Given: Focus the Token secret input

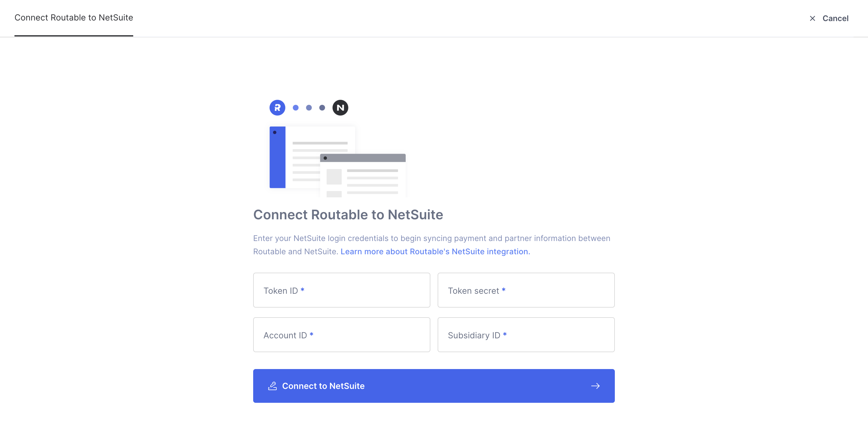Looking at the screenshot, I should point(526,290).
